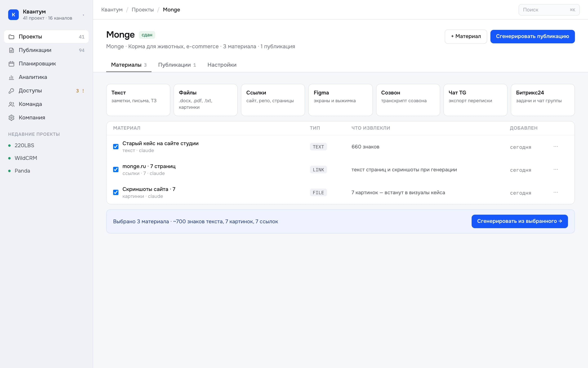The width and height of the screenshot is (588, 368).
Task: Add material via Битрикс24 card
Action: click(x=543, y=100)
